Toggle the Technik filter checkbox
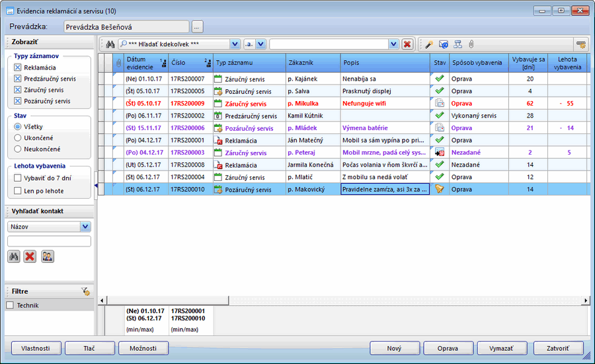595x364 pixels. [10, 305]
